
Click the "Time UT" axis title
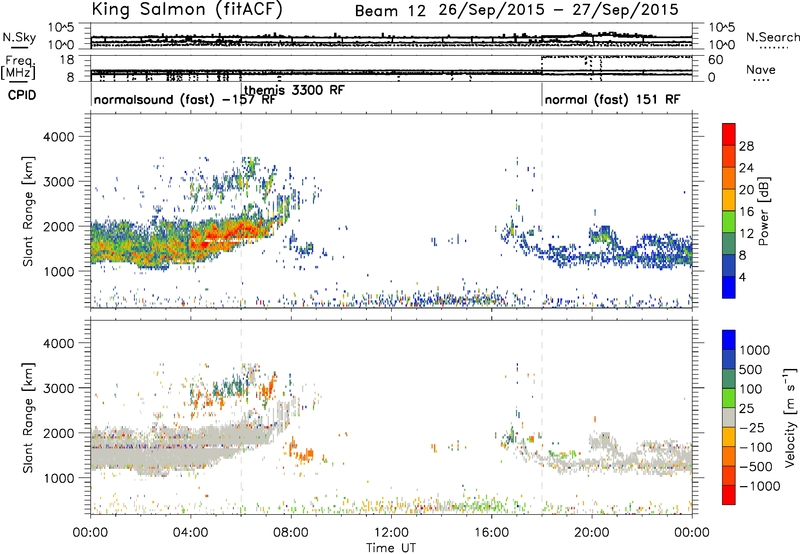pos(391,548)
